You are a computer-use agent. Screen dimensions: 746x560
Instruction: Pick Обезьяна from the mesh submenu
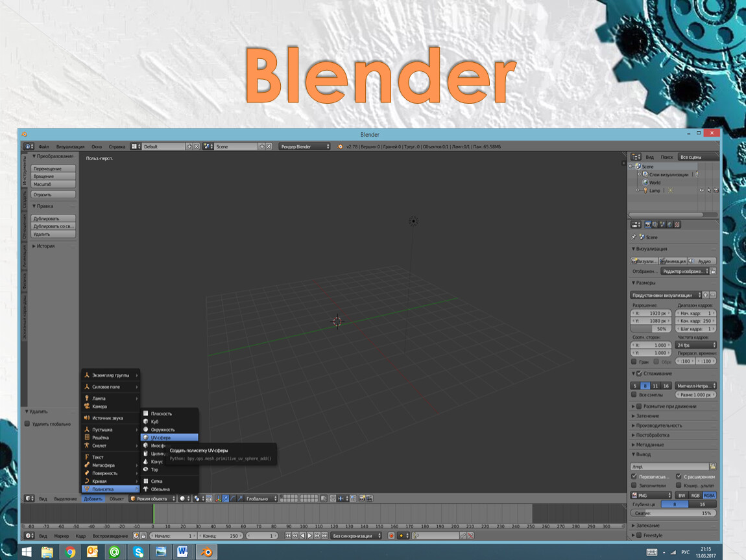tap(169, 489)
